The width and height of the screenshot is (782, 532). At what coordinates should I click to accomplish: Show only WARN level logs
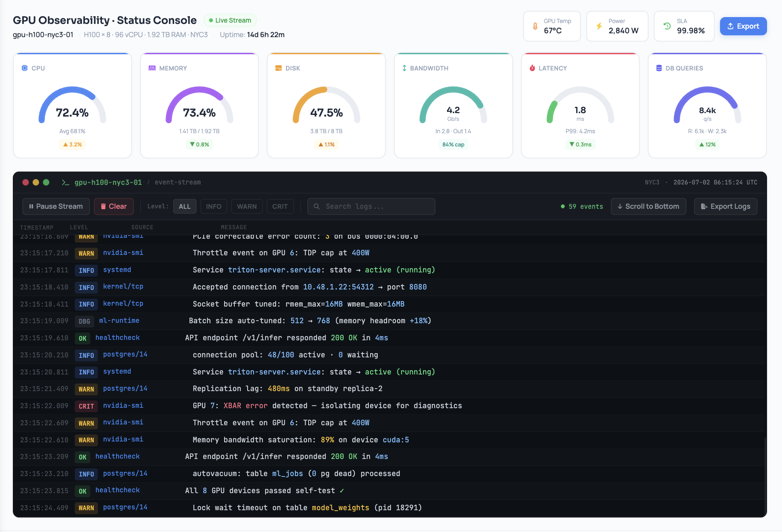click(247, 206)
